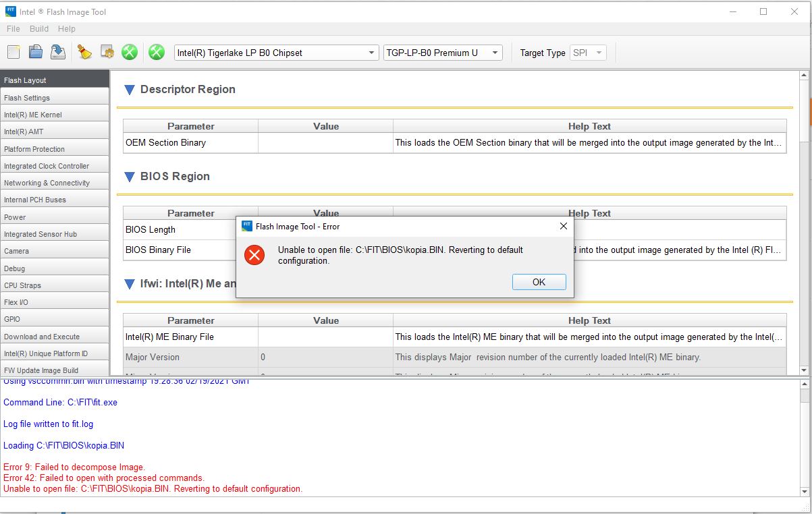Select the Camera tab
812x514 pixels.
click(x=54, y=251)
